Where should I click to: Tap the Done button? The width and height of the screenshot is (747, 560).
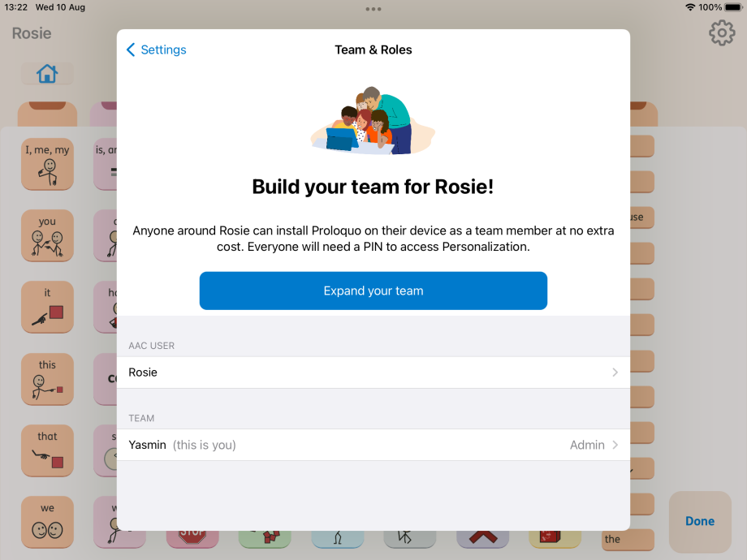pyautogui.click(x=700, y=521)
